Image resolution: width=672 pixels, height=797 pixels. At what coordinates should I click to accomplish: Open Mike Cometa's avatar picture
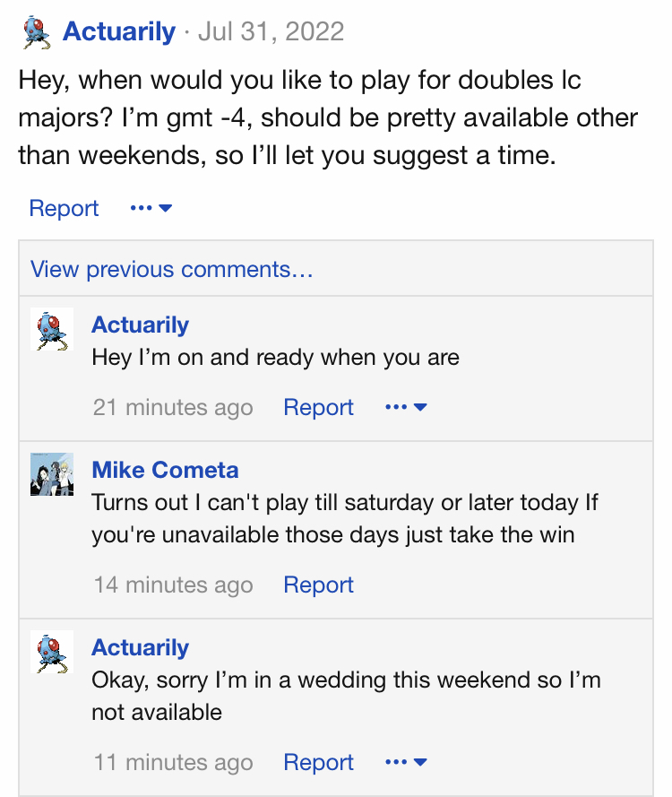coord(52,474)
